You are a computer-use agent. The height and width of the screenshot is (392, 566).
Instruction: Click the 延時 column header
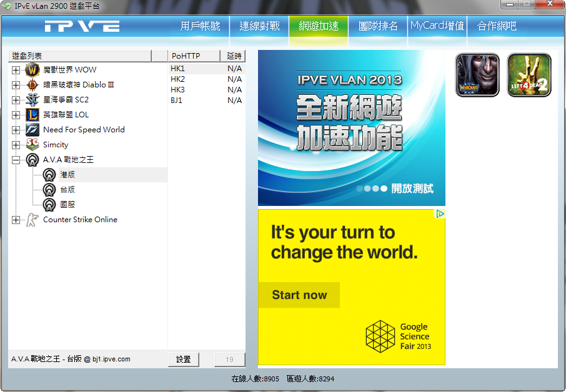[233, 56]
